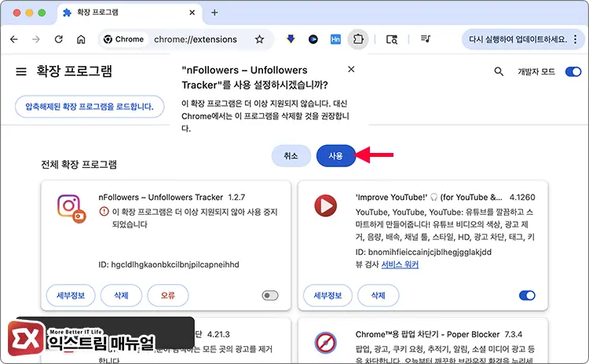Viewport: 589px width, 364px height.
Task: Click 오류 button for nFollowers
Action: [x=168, y=296]
